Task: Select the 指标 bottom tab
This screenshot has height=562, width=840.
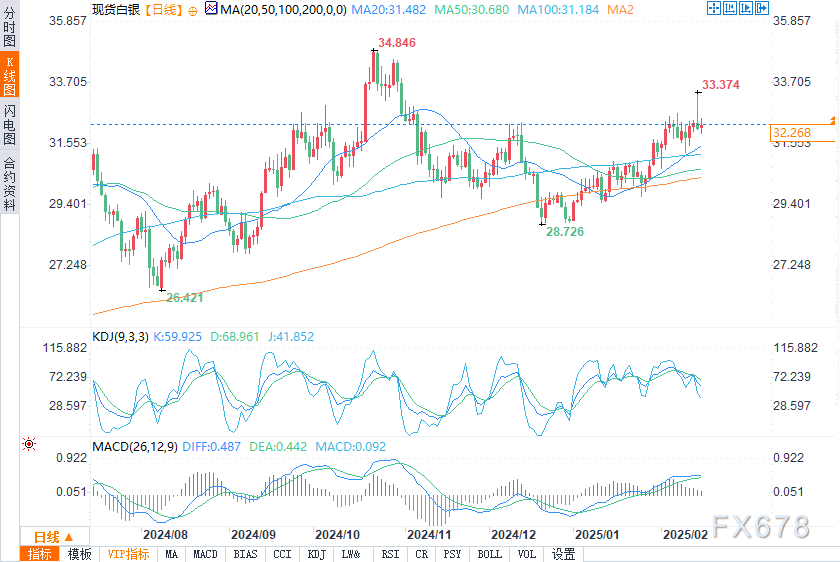Action: point(40,554)
